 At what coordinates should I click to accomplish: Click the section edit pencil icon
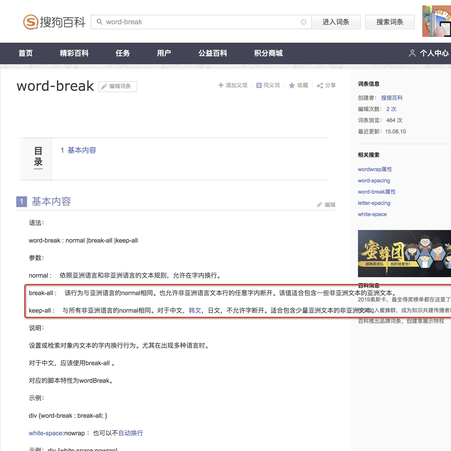click(x=319, y=205)
